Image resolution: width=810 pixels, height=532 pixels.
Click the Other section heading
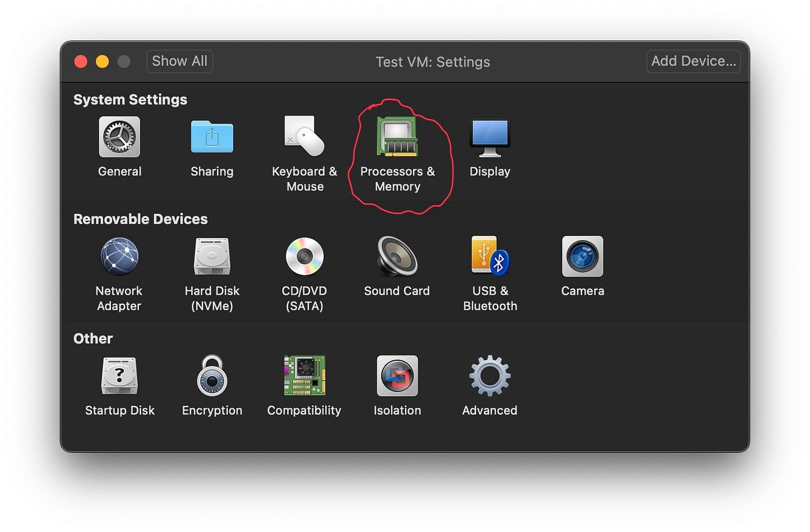(93, 338)
